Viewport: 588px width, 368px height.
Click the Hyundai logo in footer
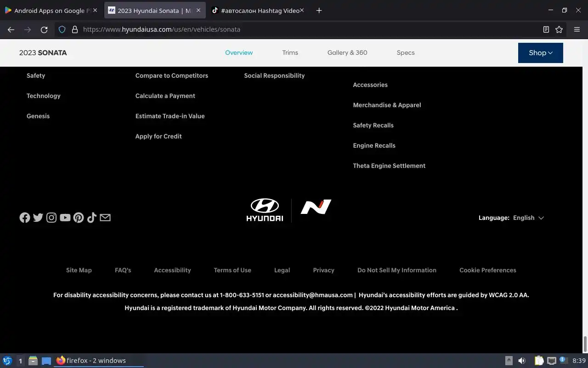(x=265, y=210)
